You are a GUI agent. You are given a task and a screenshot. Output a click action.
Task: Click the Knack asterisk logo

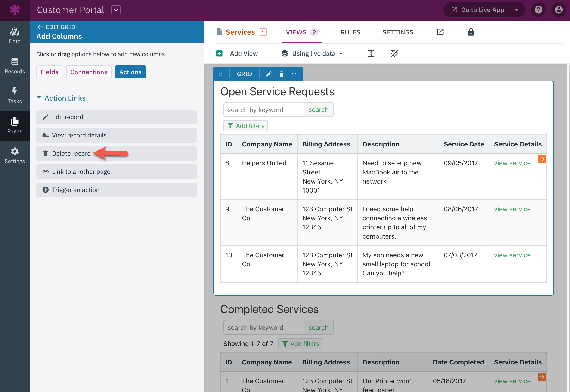click(15, 10)
